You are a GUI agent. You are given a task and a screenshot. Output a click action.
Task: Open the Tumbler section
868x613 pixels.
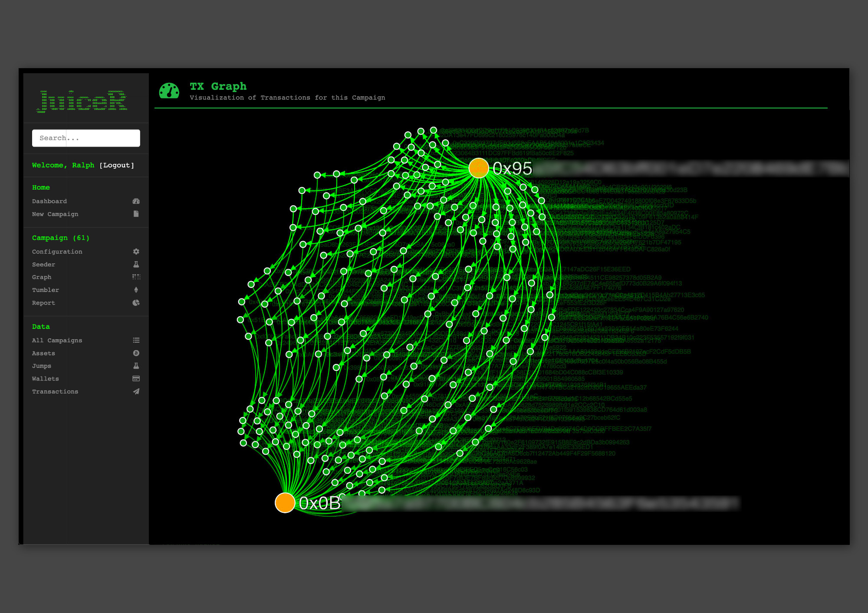click(x=46, y=290)
